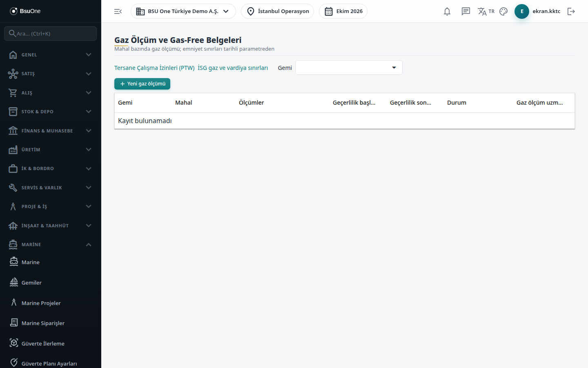Open the theme palette icon
Viewport: 588px width, 368px height.
[503, 11]
